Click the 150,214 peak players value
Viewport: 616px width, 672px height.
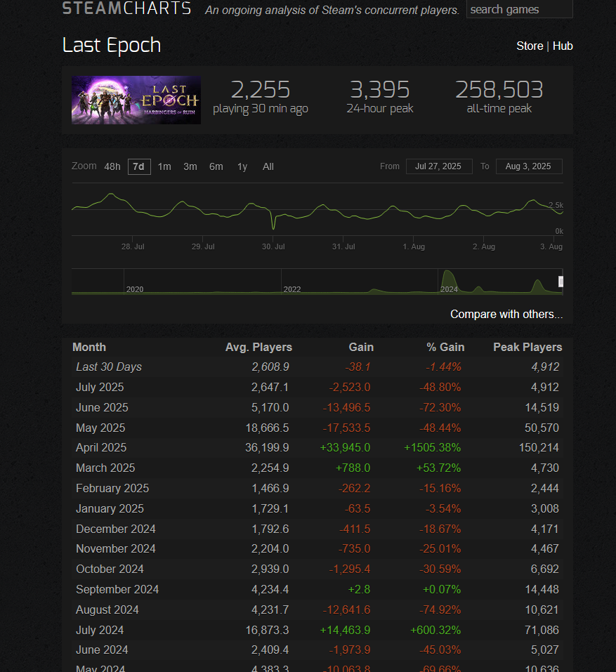coord(539,447)
